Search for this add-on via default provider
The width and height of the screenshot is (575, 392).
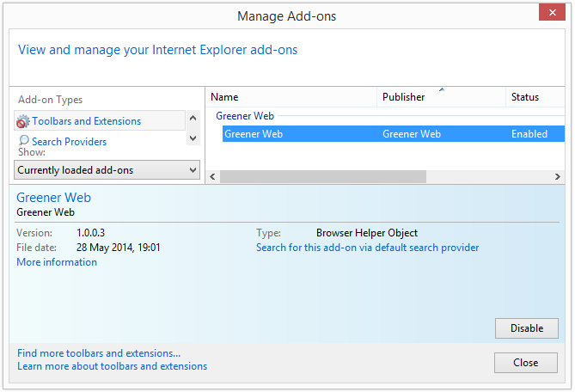coord(368,248)
